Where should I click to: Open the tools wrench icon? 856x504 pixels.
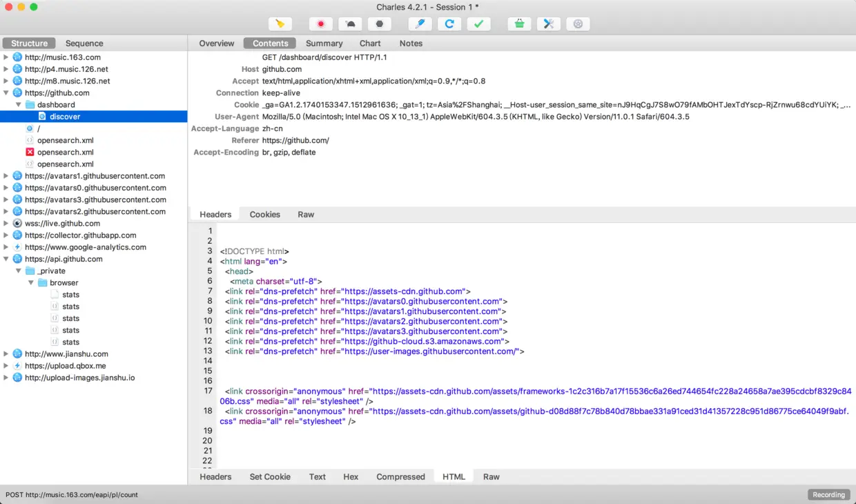click(x=549, y=24)
